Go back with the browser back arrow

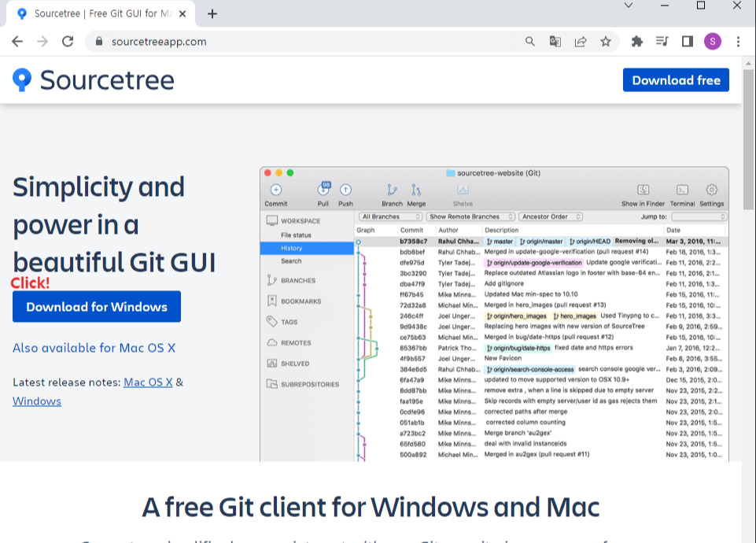click(x=17, y=42)
